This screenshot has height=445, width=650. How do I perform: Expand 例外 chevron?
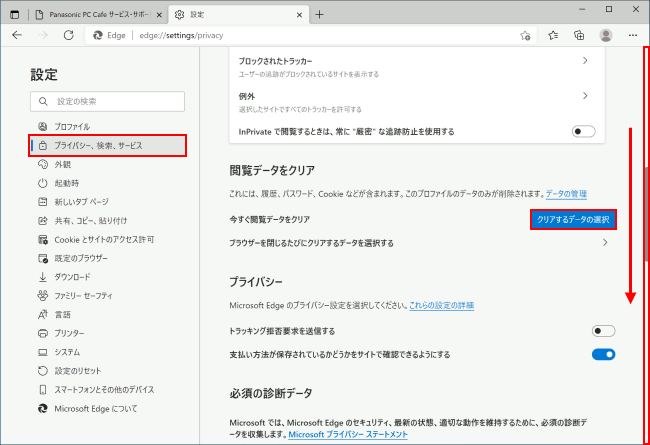(585, 96)
